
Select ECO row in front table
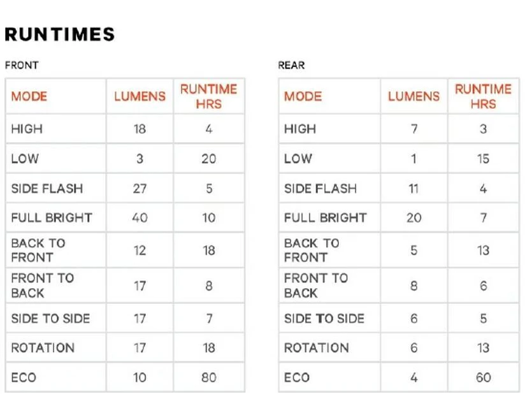click(125, 377)
